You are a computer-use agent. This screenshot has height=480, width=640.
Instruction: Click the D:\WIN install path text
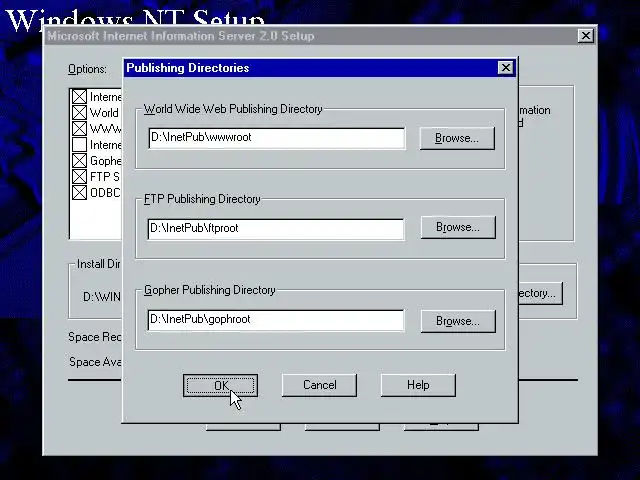[102, 297]
